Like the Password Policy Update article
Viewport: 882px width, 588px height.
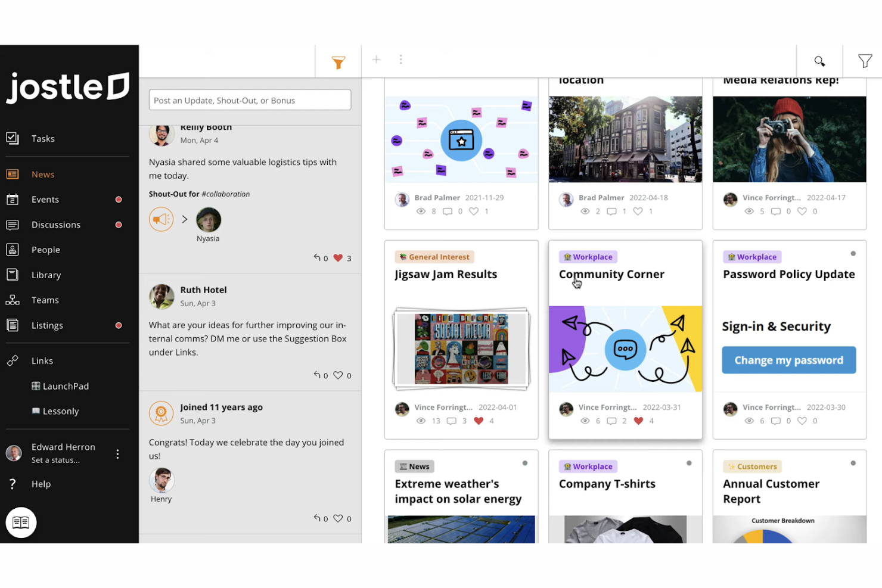(x=802, y=421)
